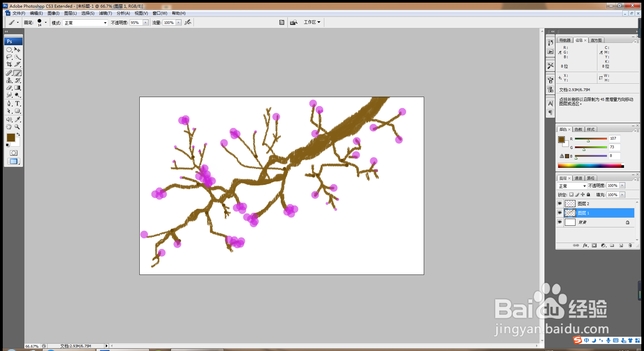Image resolution: width=644 pixels, height=351 pixels.
Task: Select the Eraser tool
Action: click(x=9, y=87)
